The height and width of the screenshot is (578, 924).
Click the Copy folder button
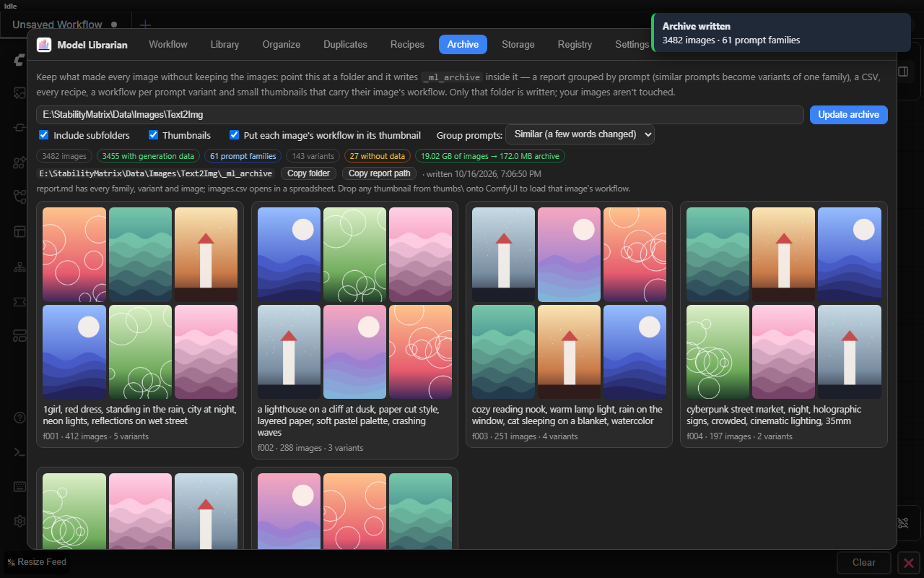(x=309, y=173)
